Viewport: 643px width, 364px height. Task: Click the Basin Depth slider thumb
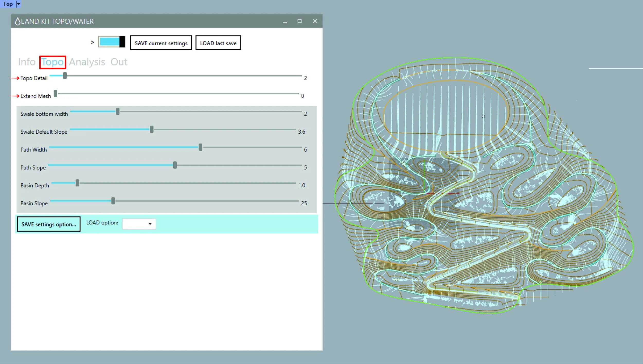tap(77, 183)
